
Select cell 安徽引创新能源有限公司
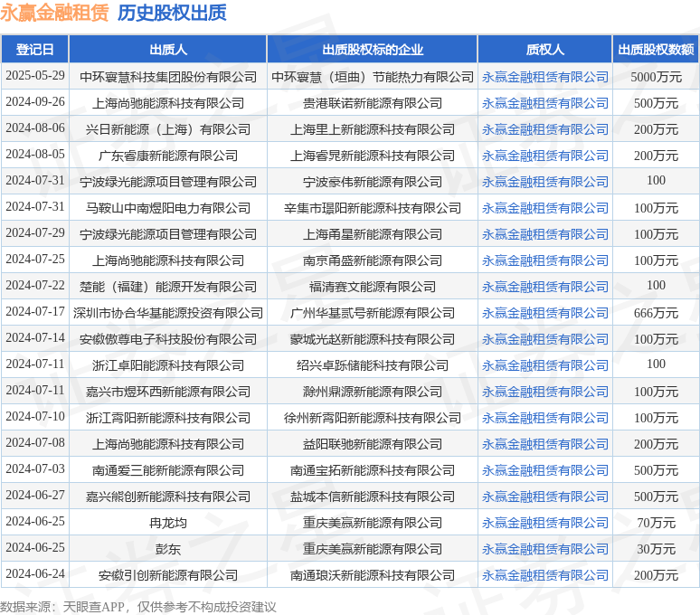(x=168, y=575)
